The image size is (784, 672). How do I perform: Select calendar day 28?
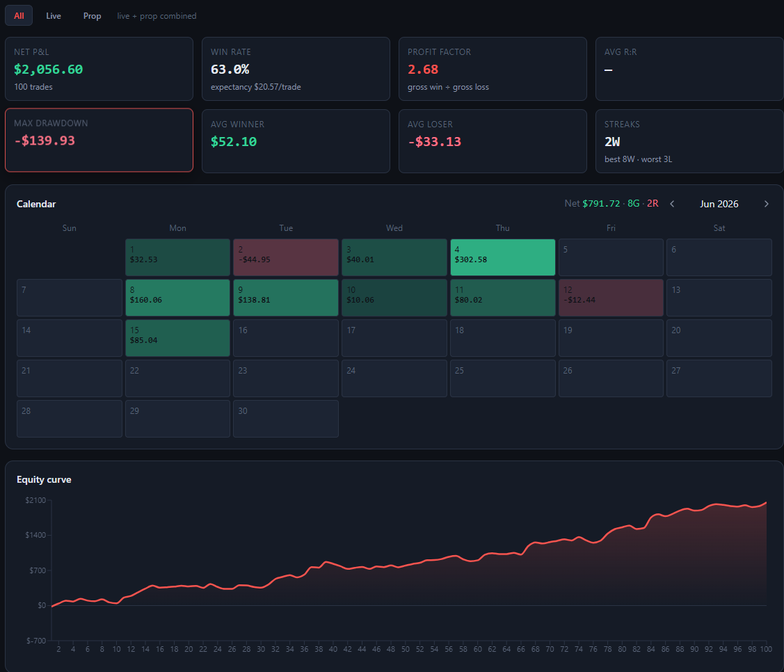click(x=70, y=419)
